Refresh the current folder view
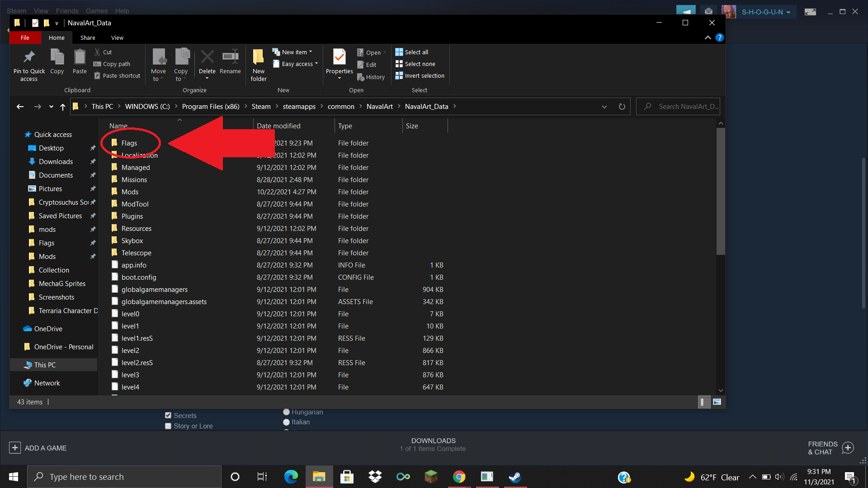The height and width of the screenshot is (488, 868). (622, 107)
